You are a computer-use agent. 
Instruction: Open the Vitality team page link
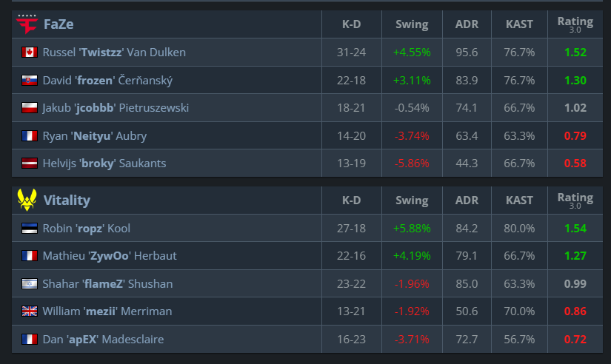coord(67,200)
